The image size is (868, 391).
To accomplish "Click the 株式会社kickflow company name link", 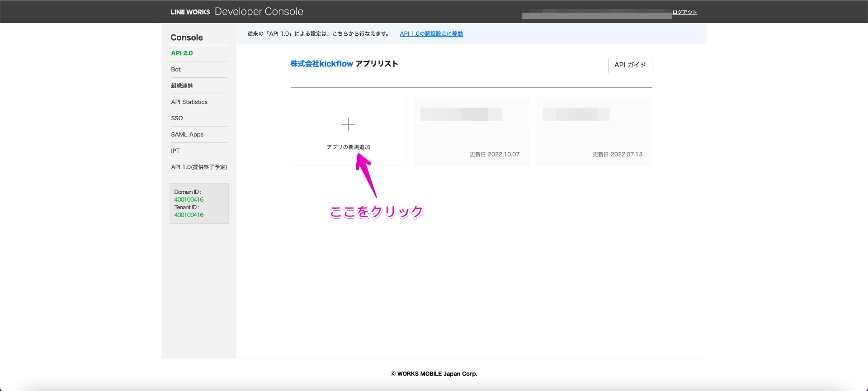I will [x=321, y=64].
